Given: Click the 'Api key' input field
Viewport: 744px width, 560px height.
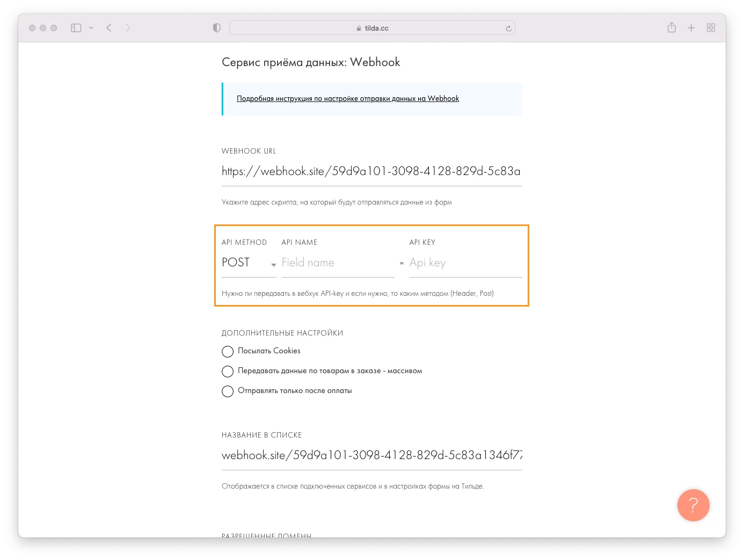Looking at the screenshot, I should [465, 263].
